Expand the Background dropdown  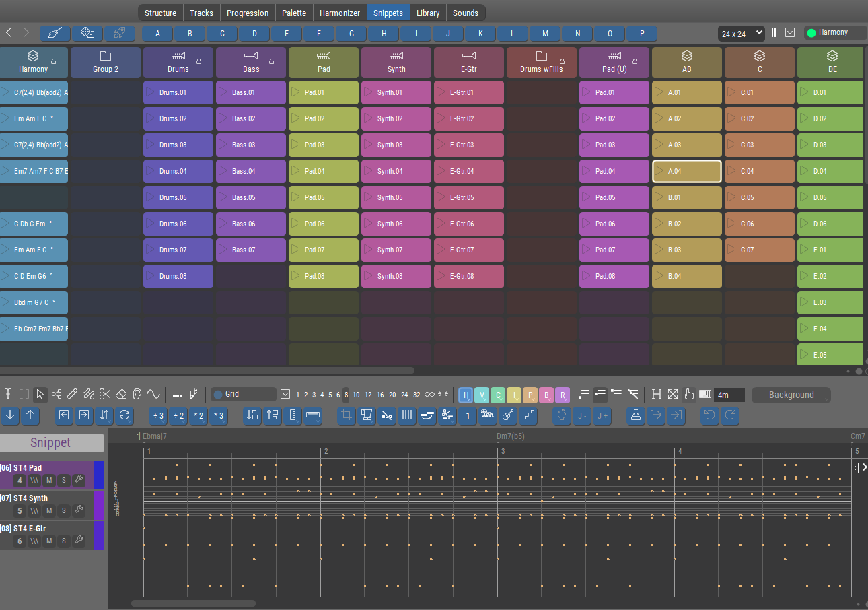point(791,395)
